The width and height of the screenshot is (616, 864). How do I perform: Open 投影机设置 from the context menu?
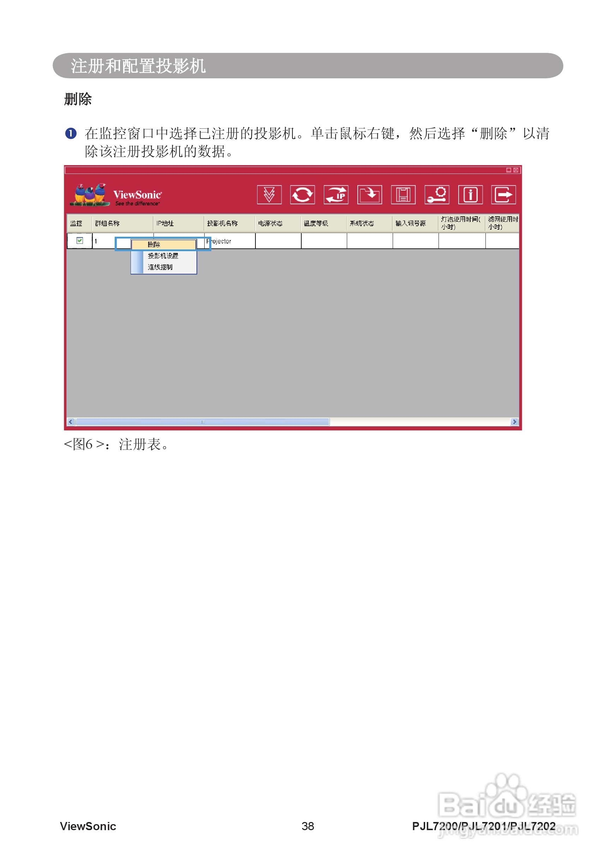tap(164, 256)
